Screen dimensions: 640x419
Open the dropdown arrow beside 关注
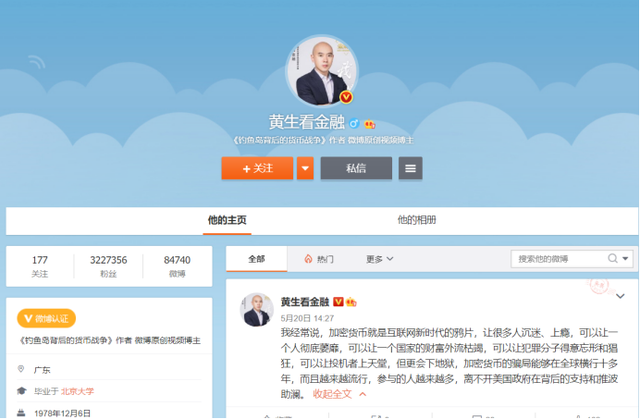305,168
